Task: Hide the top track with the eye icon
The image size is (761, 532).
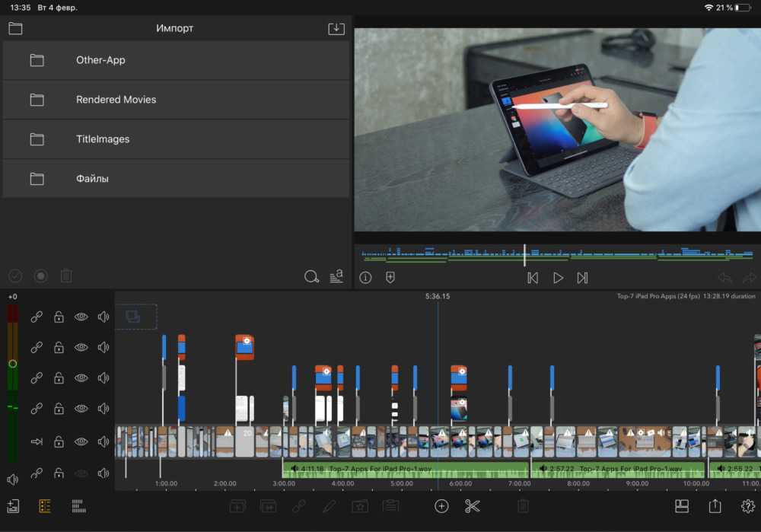Action: coord(81,317)
